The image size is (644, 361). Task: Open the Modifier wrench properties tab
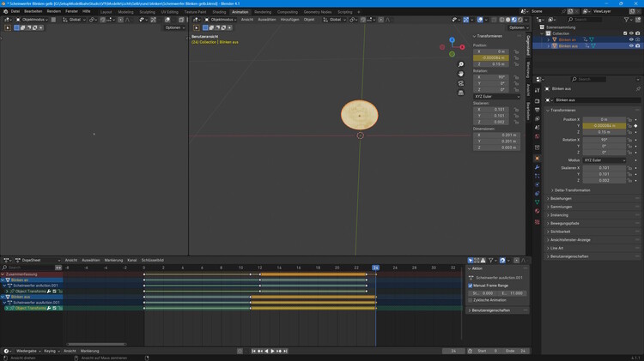[537, 166]
